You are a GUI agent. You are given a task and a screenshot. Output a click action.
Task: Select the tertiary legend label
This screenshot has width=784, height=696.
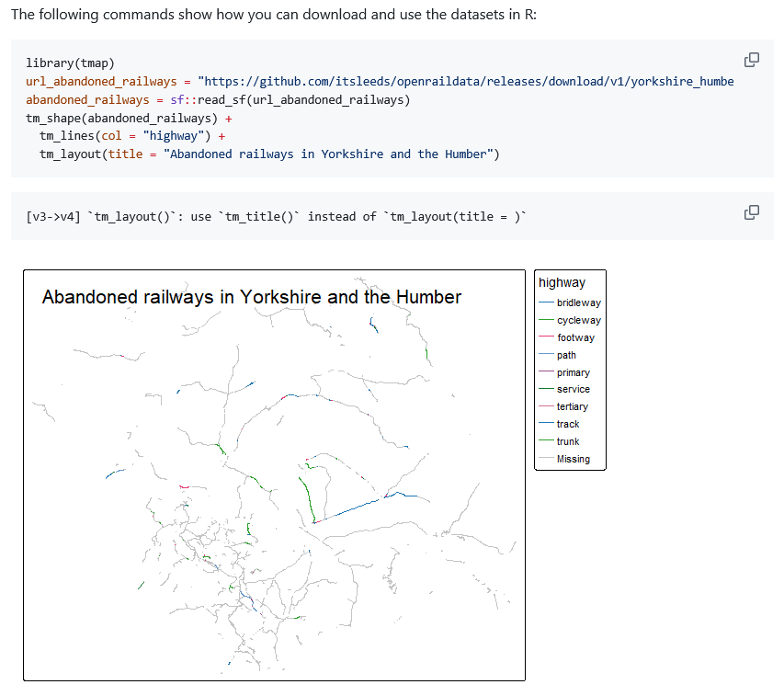(572, 406)
